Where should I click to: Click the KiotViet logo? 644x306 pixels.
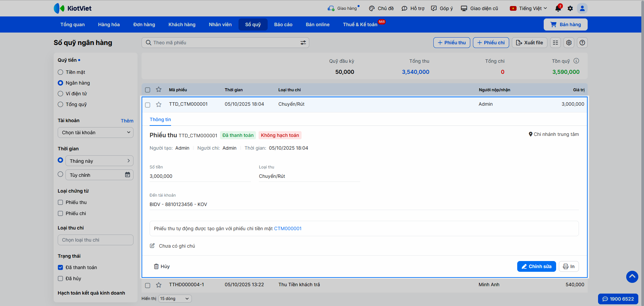coord(72,8)
